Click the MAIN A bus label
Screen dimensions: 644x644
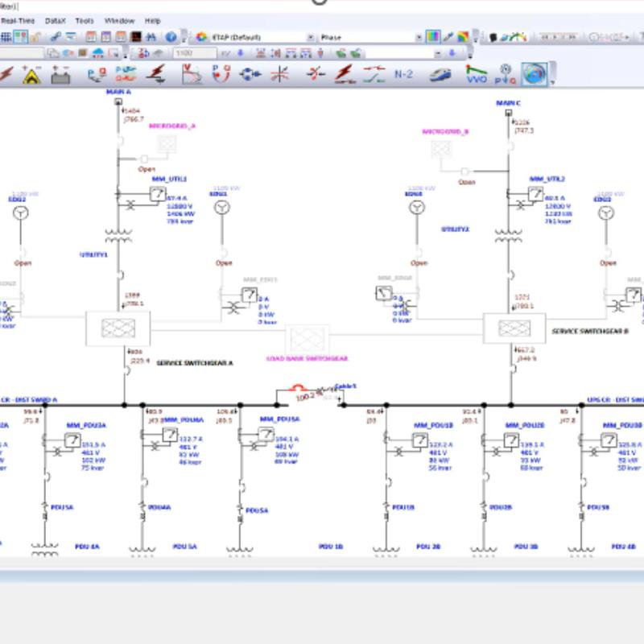(x=118, y=92)
